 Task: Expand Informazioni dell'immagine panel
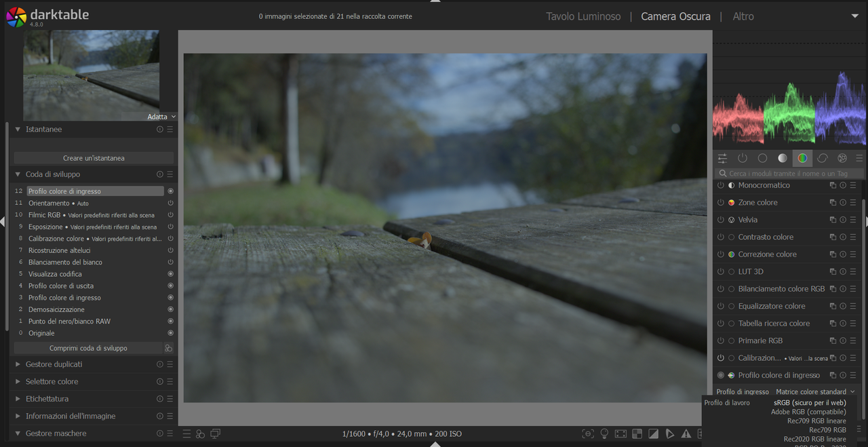pyautogui.click(x=18, y=416)
